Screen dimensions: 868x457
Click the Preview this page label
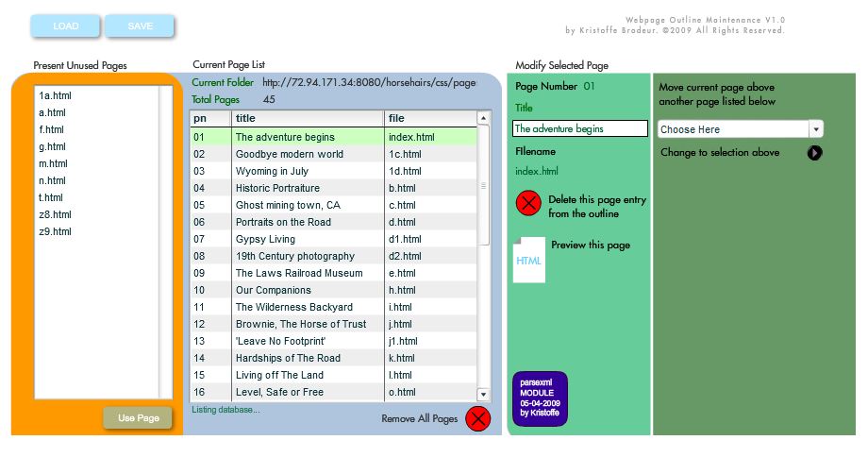[590, 245]
